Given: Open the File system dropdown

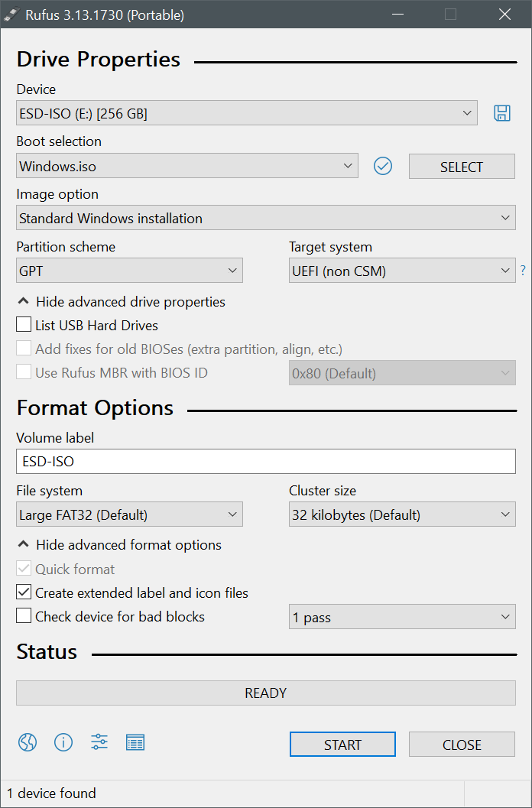Looking at the screenshot, I should [x=129, y=515].
